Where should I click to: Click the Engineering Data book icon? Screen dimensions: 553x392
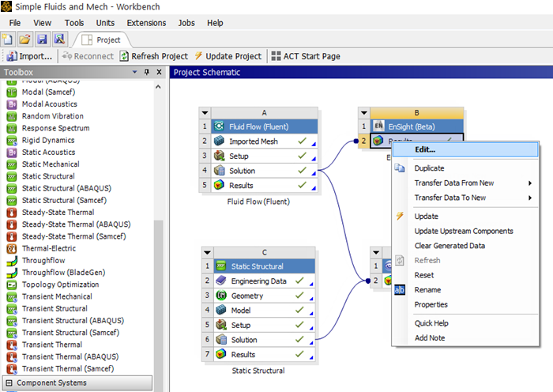(x=221, y=281)
